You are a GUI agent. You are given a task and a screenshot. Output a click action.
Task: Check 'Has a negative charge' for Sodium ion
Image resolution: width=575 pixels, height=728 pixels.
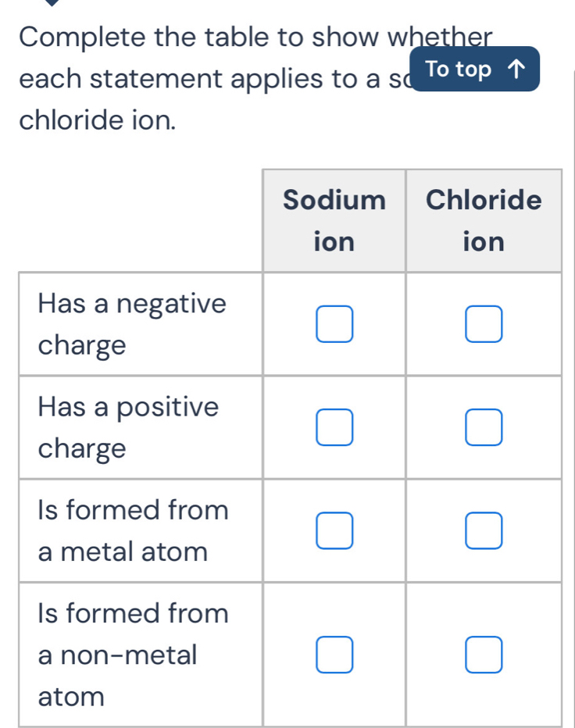[334, 324]
